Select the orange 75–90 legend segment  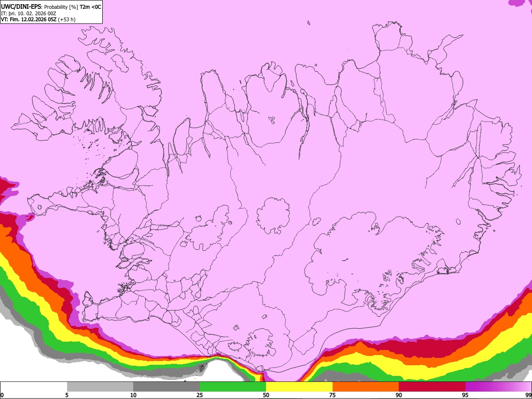(x=365, y=387)
